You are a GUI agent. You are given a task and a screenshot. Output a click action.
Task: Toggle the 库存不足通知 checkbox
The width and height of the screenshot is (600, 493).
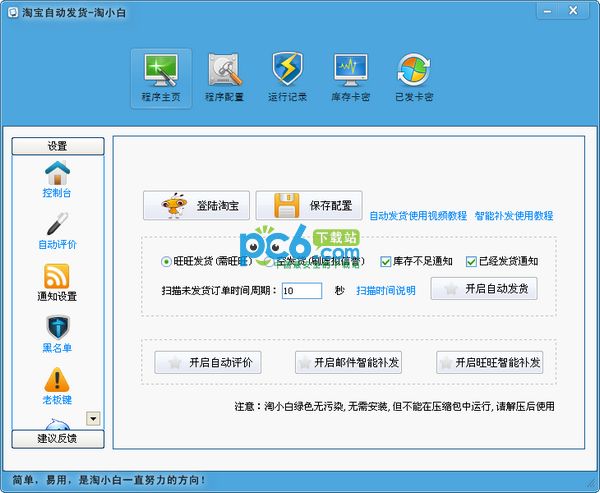pyautogui.click(x=385, y=262)
